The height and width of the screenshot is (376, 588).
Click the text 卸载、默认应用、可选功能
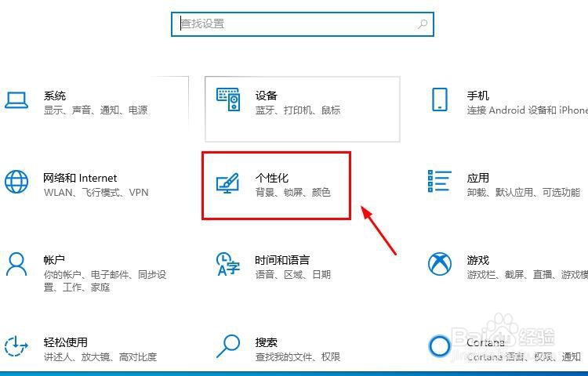point(524,193)
